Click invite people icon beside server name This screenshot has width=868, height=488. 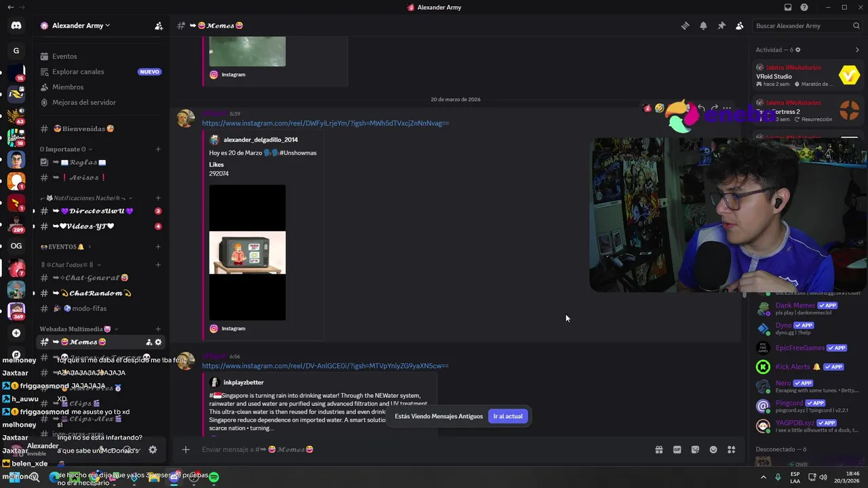coord(159,26)
